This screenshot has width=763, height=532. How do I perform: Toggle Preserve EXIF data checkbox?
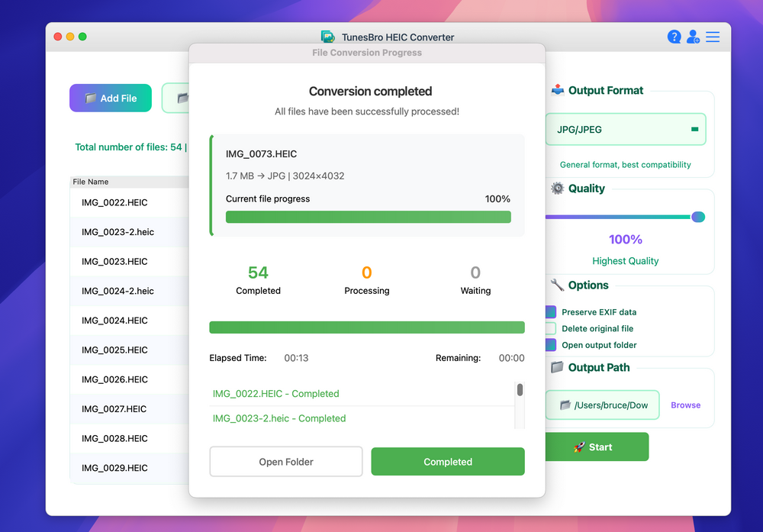[x=550, y=312]
